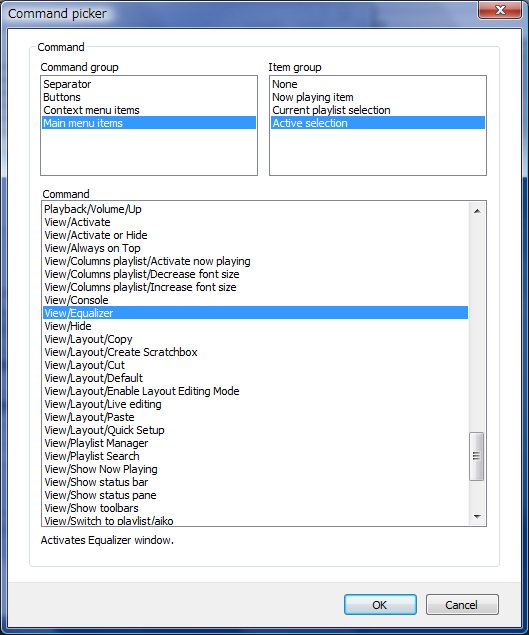Pick None in Item group
This screenshot has width=529, height=635.
pyautogui.click(x=378, y=84)
